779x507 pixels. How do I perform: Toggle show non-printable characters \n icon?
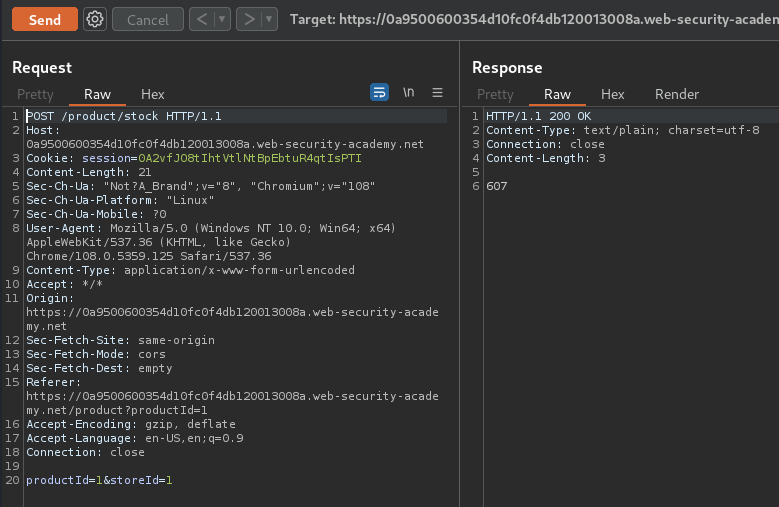(x=408, y=92)
